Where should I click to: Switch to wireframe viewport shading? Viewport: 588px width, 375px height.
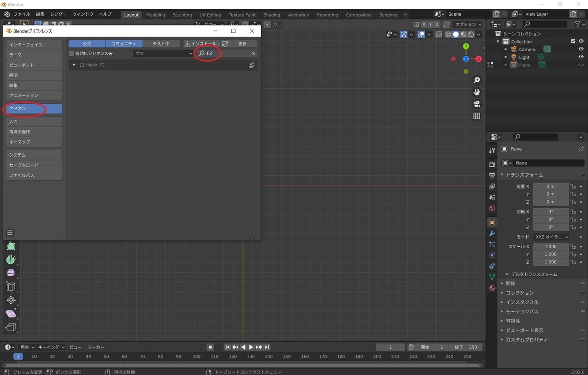coord(448,34)
